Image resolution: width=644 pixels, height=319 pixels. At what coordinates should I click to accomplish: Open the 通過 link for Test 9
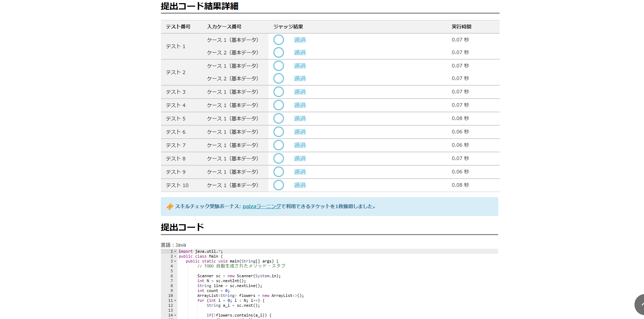coord(300,172)
